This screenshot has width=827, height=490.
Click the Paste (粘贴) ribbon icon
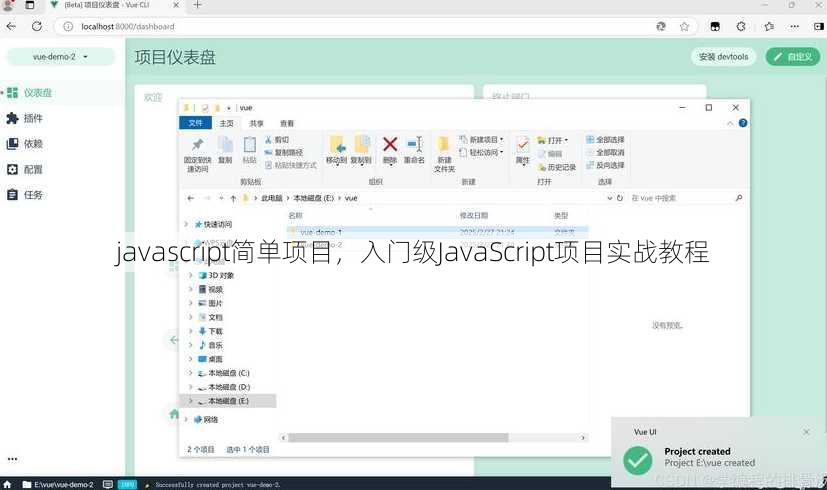pos(249,150)
